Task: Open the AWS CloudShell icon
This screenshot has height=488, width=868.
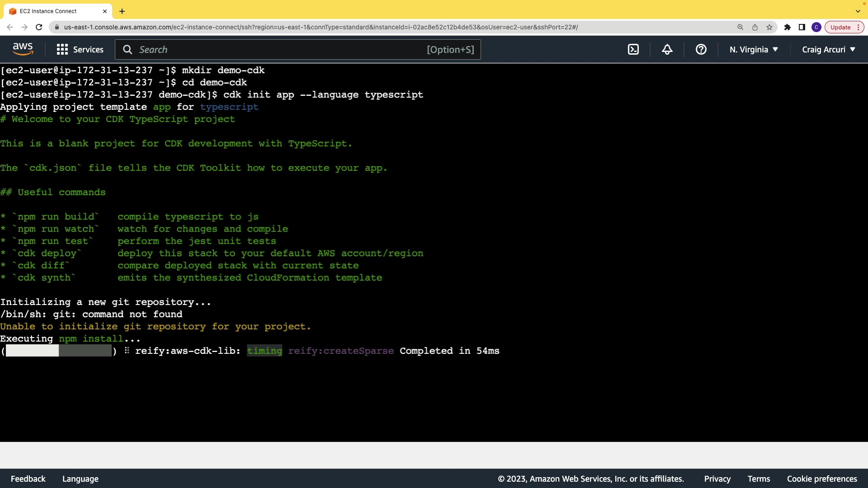Action: pos(633,50)
